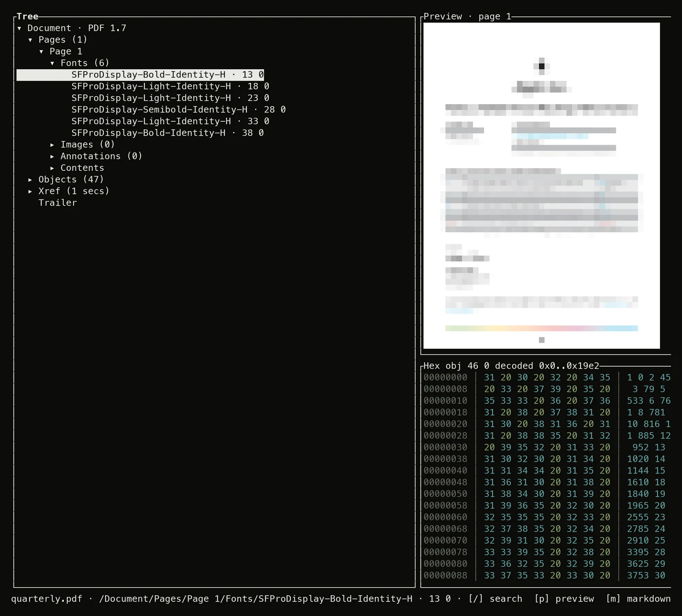Select font SFProDisplay-Bold-Identity-H 13 0

[x=140, y=75]
